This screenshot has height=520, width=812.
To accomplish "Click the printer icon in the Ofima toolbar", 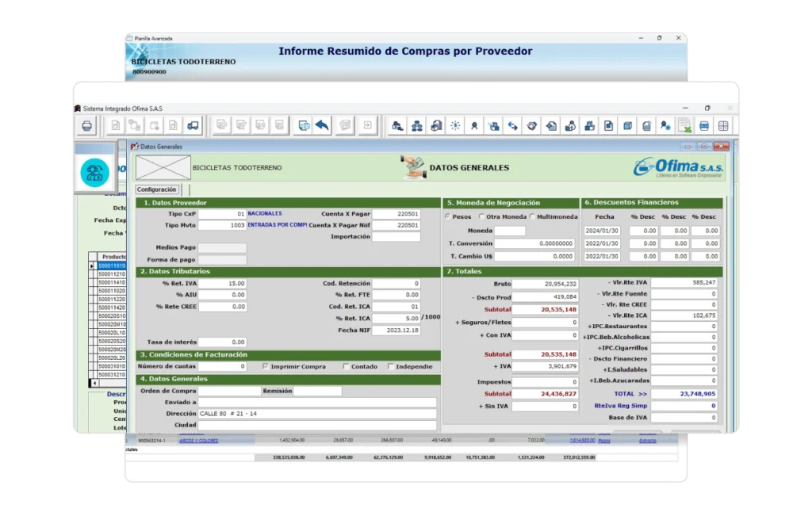I will click(x=87, y=126).
